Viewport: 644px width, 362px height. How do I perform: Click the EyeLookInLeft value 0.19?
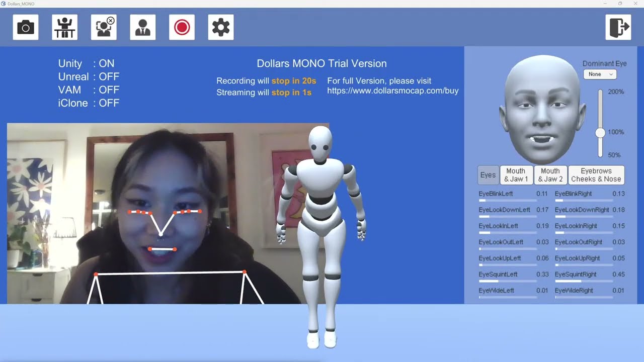coord(542,226)
